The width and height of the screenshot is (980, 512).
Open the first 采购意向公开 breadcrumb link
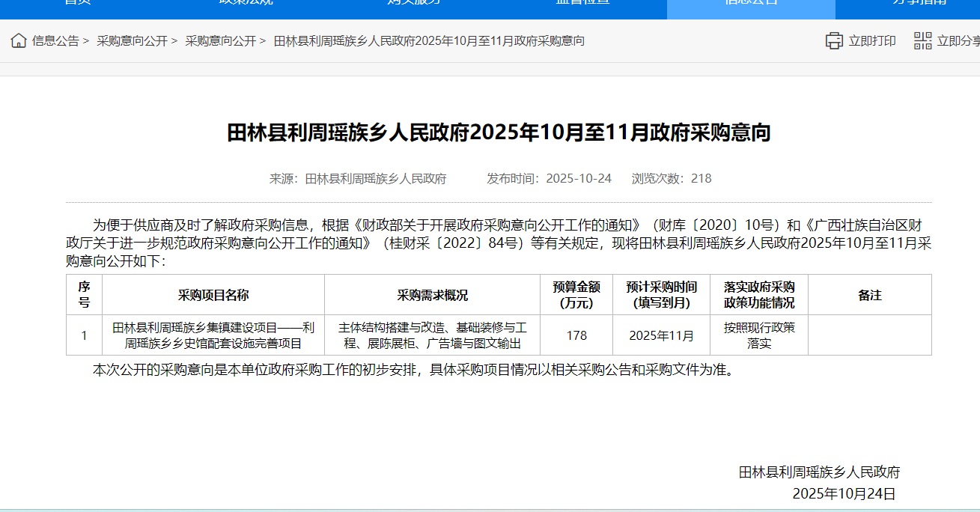(x=132, y=41)
